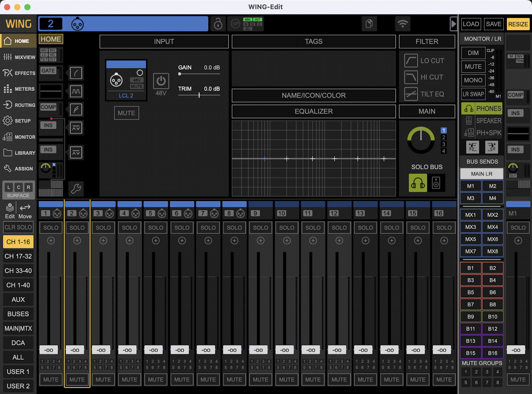Viewport: 532px width, 394px height.
Task: Toggle DIM on the monitor section
Action: (473, 53)
